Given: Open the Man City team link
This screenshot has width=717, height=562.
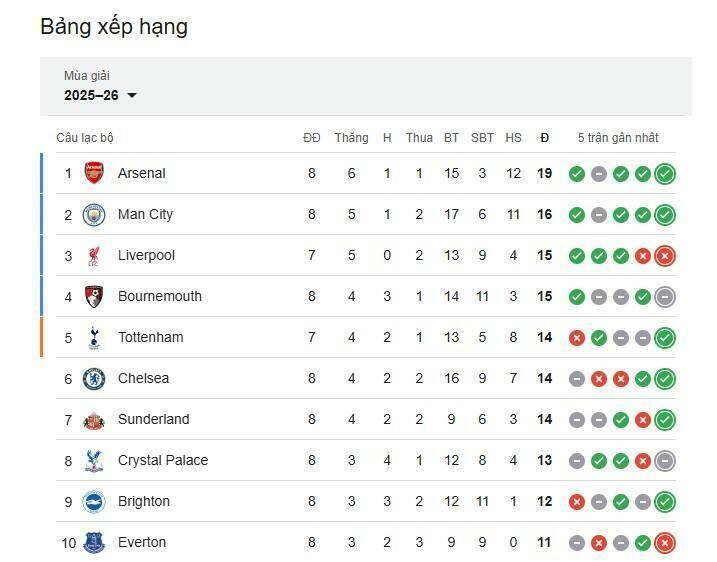Looking at the screenshot, I should pos(145,214).
